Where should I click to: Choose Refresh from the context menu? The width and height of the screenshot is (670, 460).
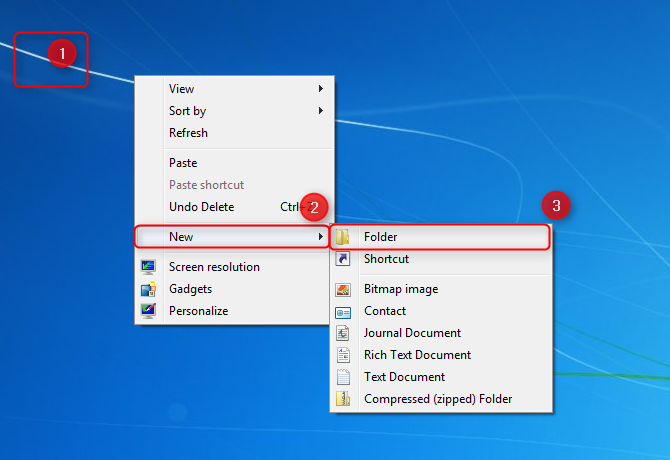pyautogui.click(x=234, y=133)
